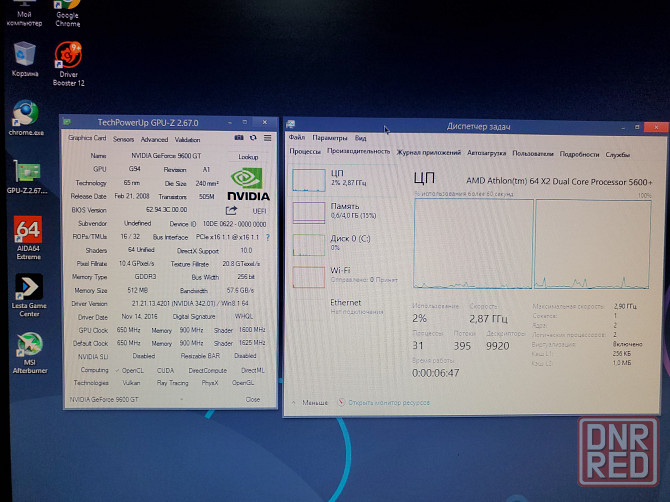This screenshot has height=502, width=670.
Task: Select Диск 0 (C:) performance item
Action: [344, 244]
